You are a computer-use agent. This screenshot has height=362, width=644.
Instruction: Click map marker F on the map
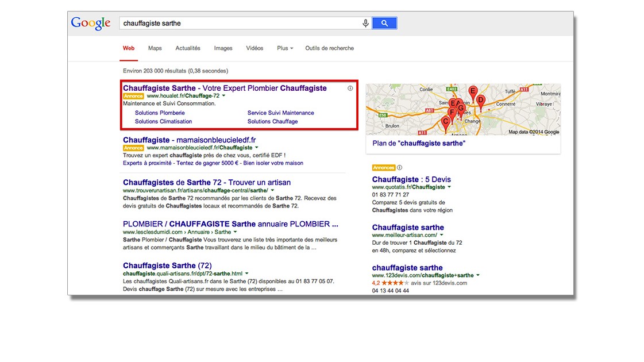(452, 115)
